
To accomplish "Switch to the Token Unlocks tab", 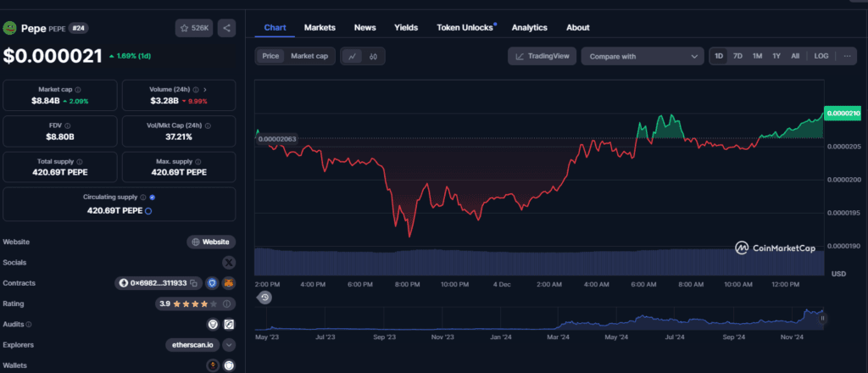I will pyautogui.click(x=465, y=28).
